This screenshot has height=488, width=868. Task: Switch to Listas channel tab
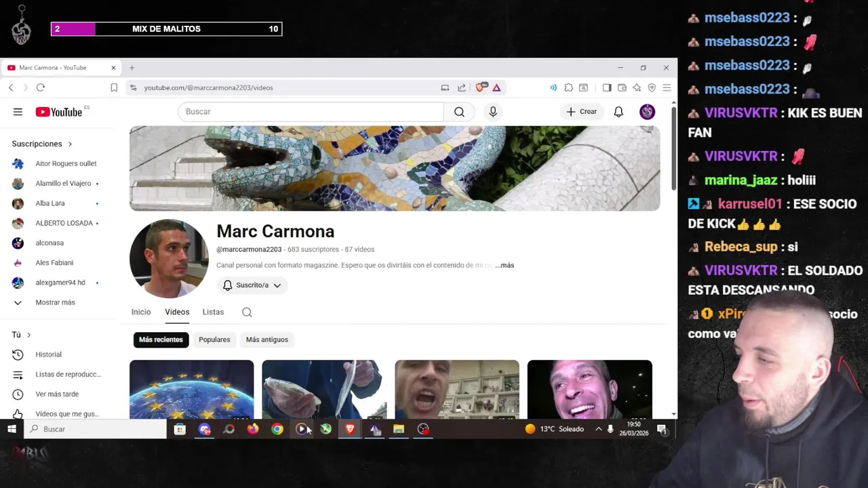coord(213,312)
